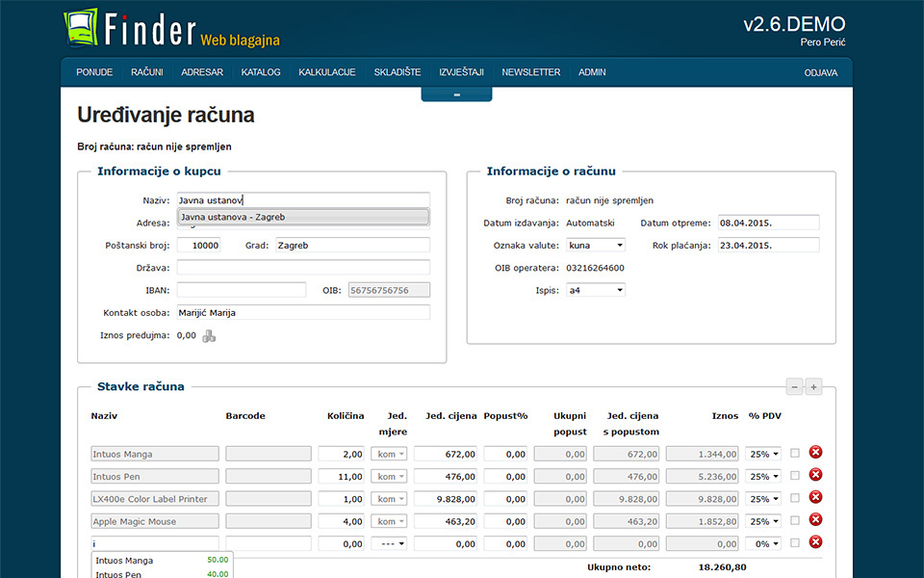Viewport: 924px width, 578px height.
Task: Collapse the header using the minus tab
Action: (456, 94)
